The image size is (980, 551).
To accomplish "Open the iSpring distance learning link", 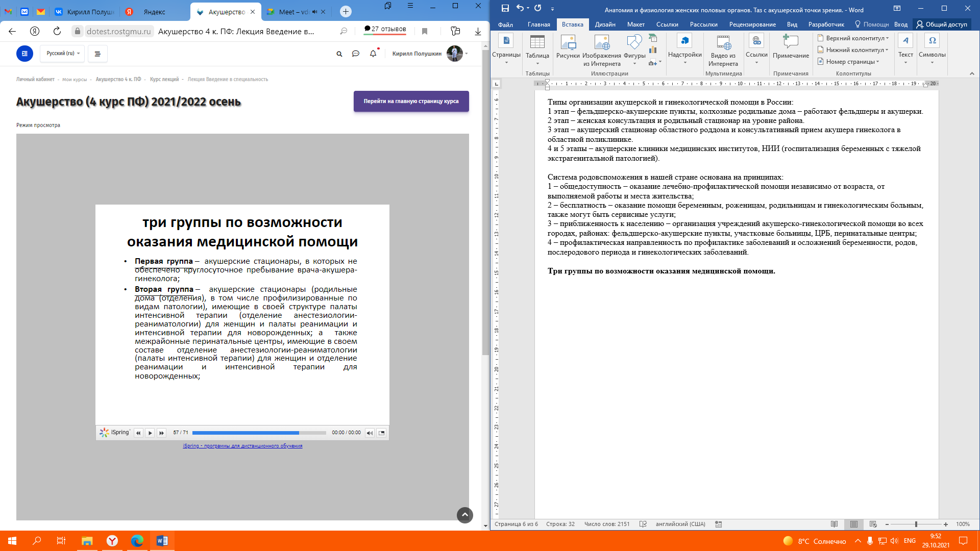I will click(242, 446).
